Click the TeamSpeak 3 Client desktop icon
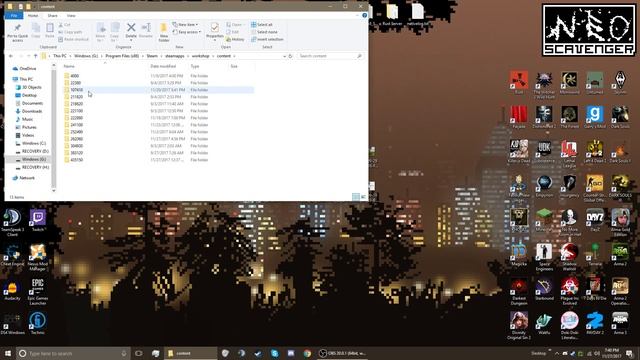Viewport: 640px width, 360px height. tap(12, 223)
